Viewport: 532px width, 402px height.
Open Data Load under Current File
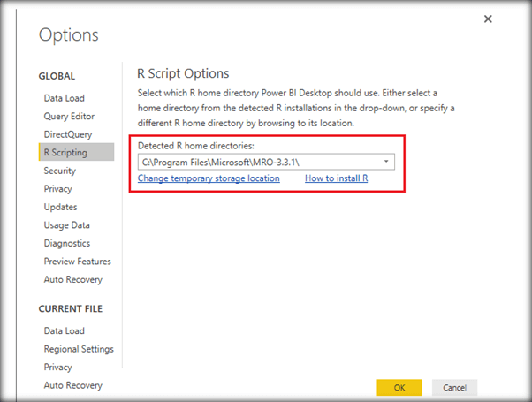[x=65, y=330]
